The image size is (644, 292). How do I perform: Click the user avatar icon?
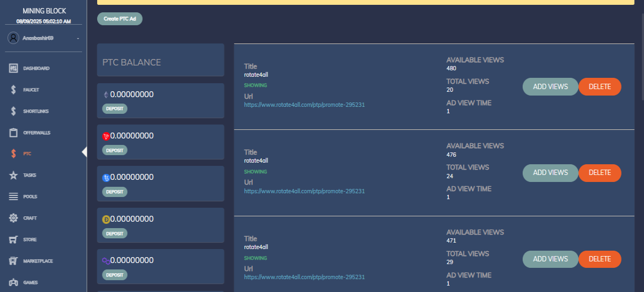(x=13, y=38)
